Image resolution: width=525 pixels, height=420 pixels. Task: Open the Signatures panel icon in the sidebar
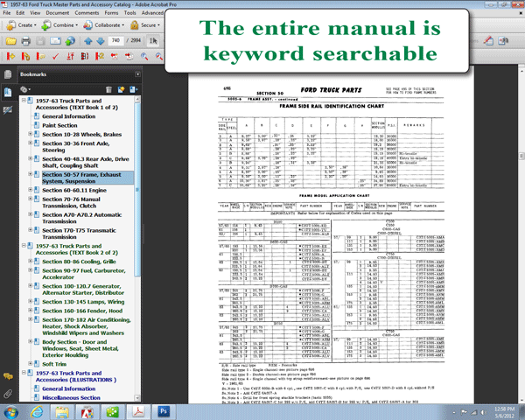pos(8,110)
